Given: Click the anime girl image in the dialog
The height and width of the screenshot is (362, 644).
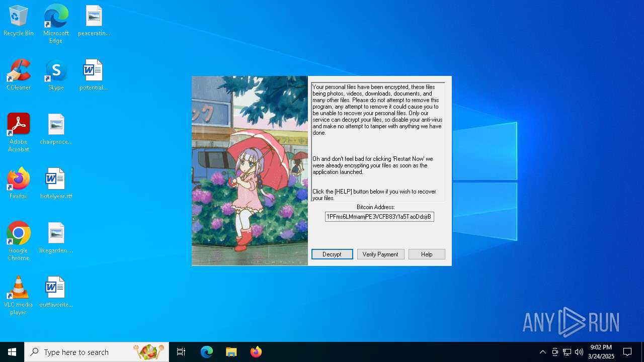Looking at the screenshot, I should (x=250, y=171).
